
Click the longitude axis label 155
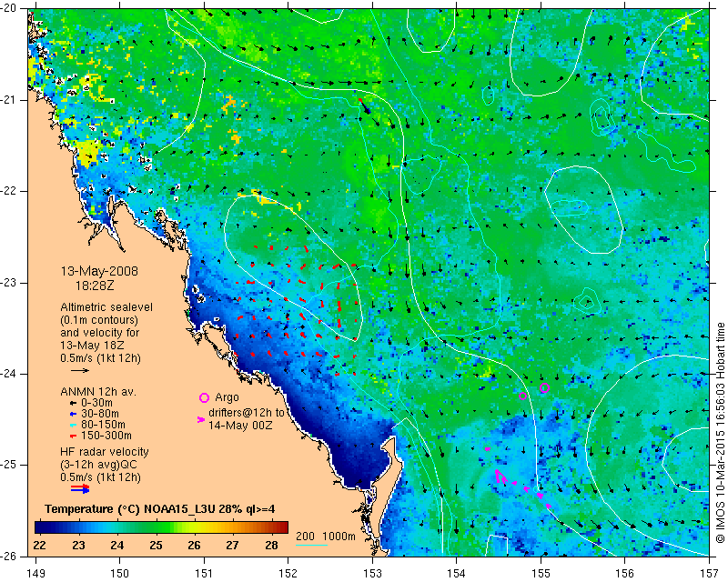pyautogui.click(x=541, y=574)
